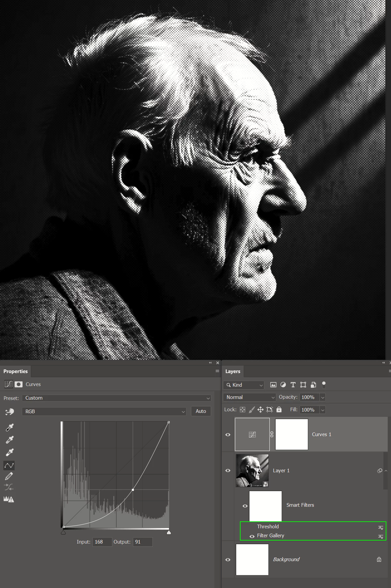Click the Layer 1 smart filters indicator icon
The width and height of the screenshot is (391, 588).
pyautogui.click(x=380, y=471)
